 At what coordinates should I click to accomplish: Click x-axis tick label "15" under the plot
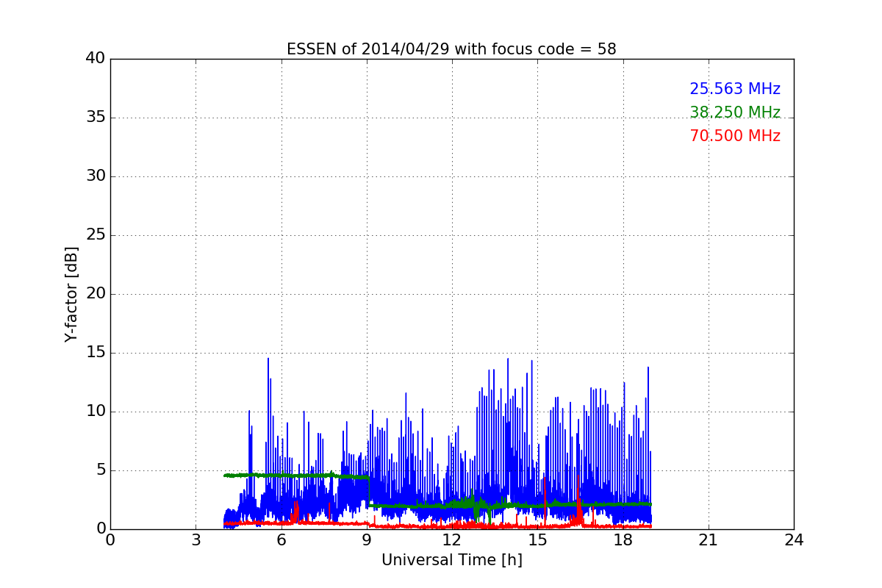(537, 540)
